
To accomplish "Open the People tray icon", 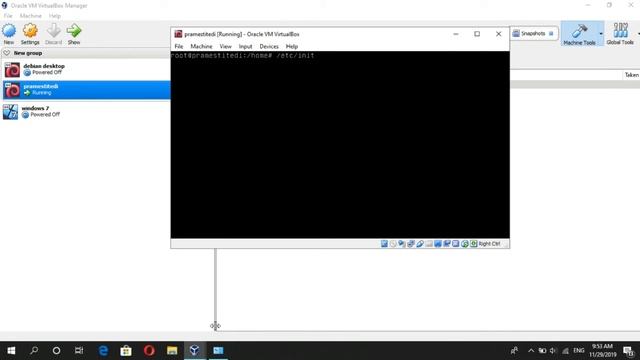I will click(514, 351).
